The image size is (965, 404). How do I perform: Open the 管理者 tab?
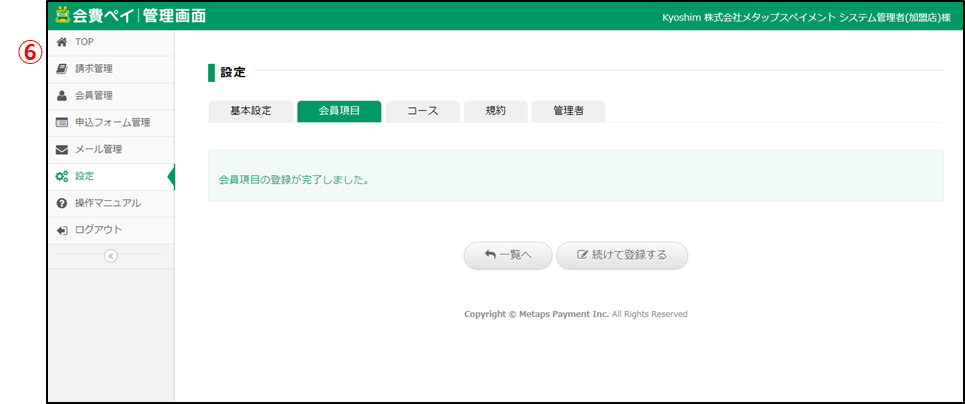568,111
